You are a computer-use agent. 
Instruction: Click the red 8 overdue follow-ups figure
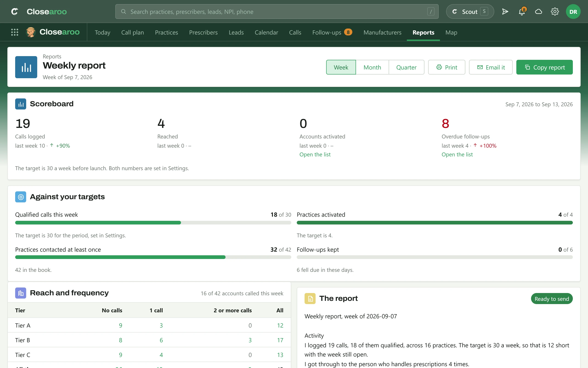tap(445, 124)
